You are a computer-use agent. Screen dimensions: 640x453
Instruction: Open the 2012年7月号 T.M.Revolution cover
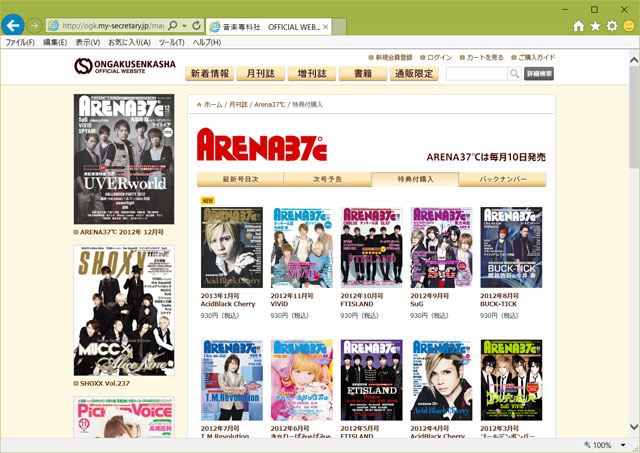coord(231,380)
